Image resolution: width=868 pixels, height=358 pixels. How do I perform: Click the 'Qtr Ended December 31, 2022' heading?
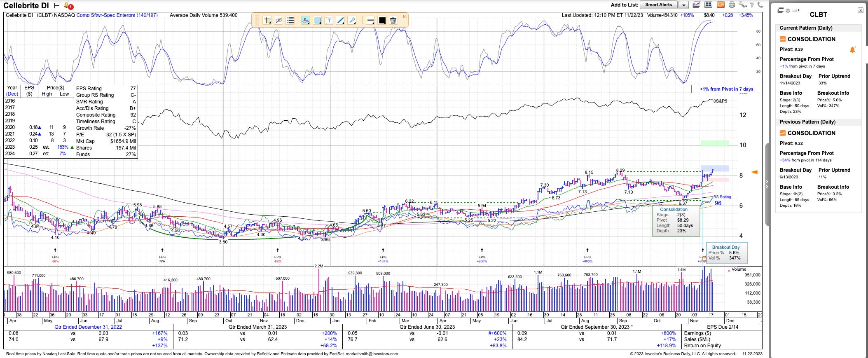pyautogui.click(x=89, y=327)
